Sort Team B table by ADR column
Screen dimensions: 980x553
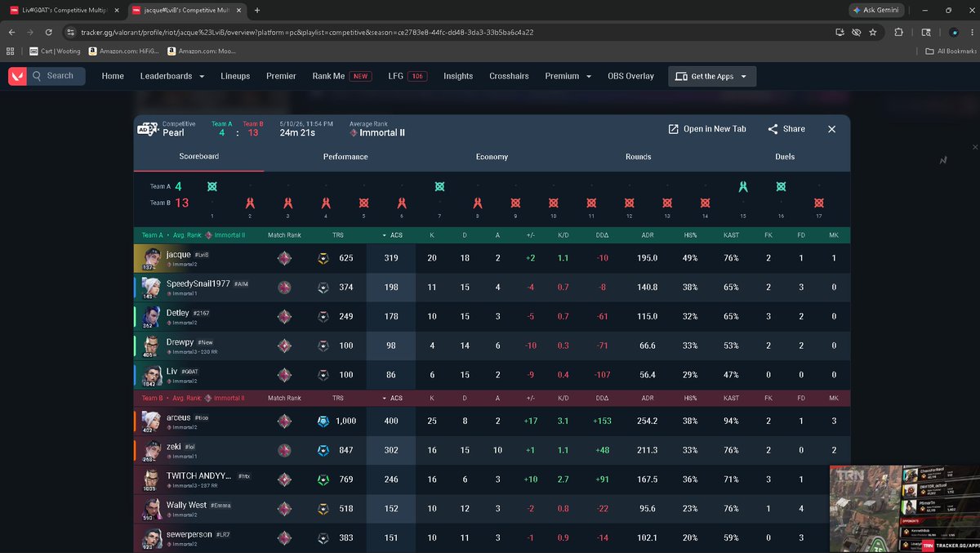click(648, 398)
